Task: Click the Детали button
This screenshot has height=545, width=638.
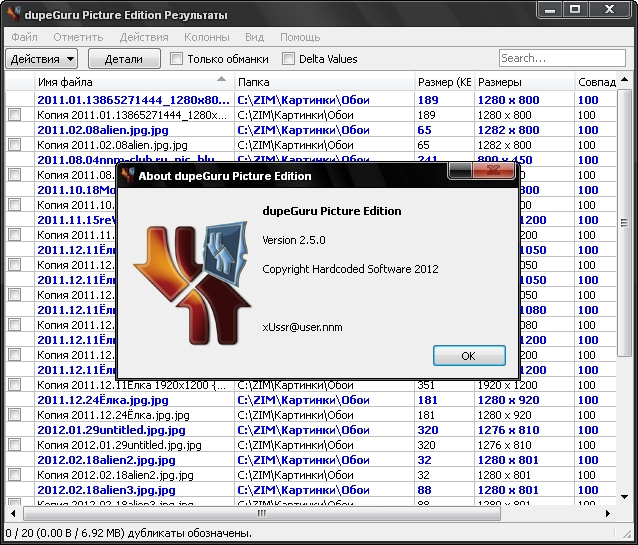Action: [x=124, y=59]
